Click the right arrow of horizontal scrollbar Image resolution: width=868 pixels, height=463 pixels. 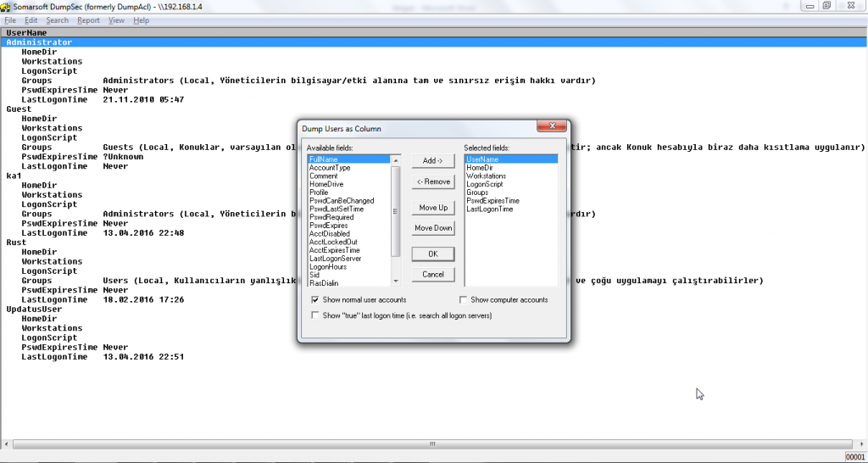(860, 443)
